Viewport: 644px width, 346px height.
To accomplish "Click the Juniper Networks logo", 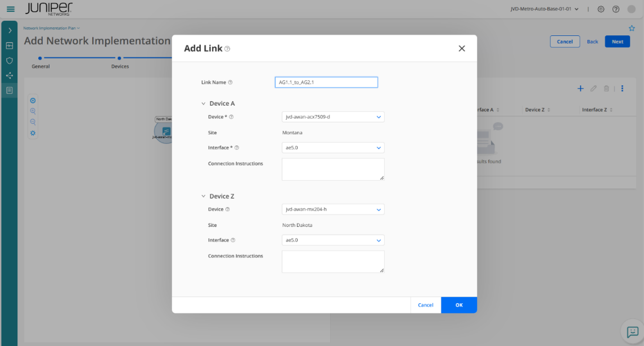I will pos(48,9).
